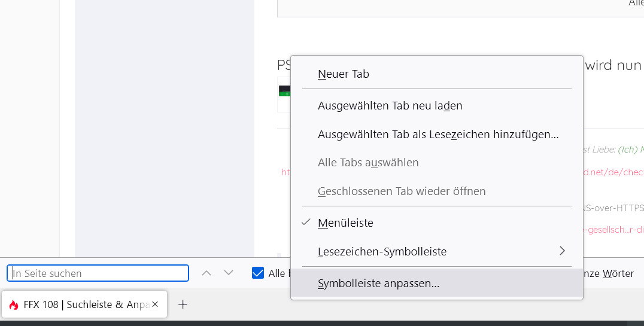
Task: Toggle the Alle hervorheben checkbox in find bar
Action: coord(258,273)
